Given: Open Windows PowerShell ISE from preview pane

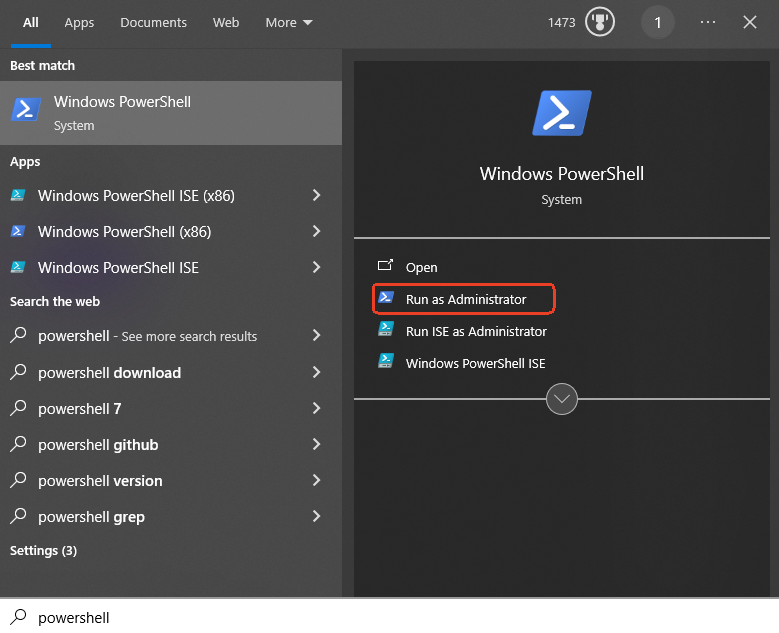Looking at the screenshot, I should (x=475, y=363).
